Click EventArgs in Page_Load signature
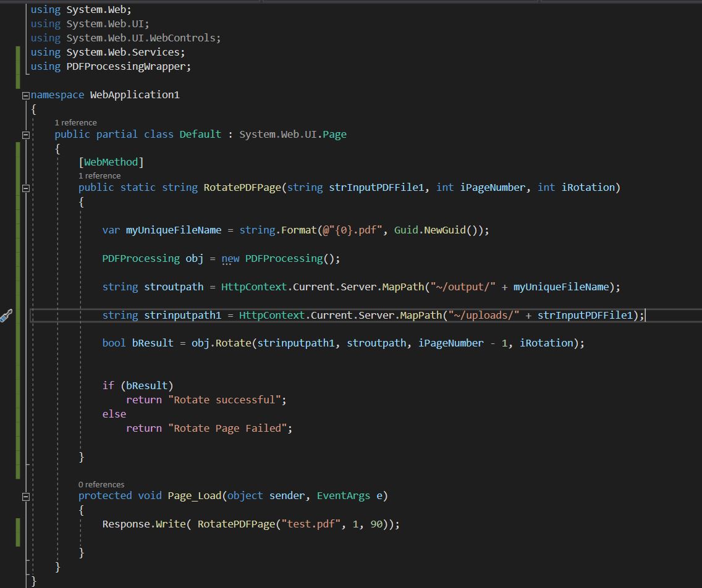Screen dimensions: 702x588 [343, 495]
